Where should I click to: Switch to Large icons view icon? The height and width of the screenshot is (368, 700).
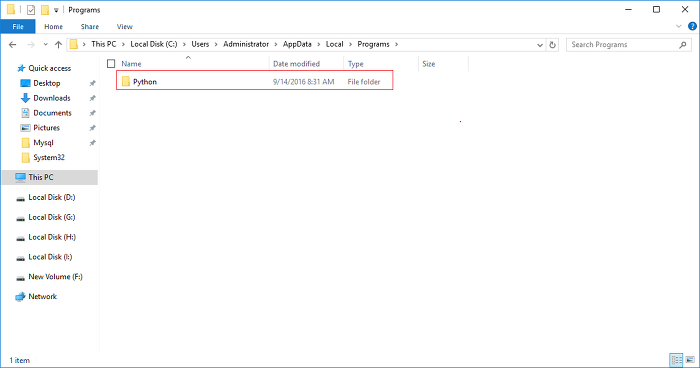pos(690,360)
